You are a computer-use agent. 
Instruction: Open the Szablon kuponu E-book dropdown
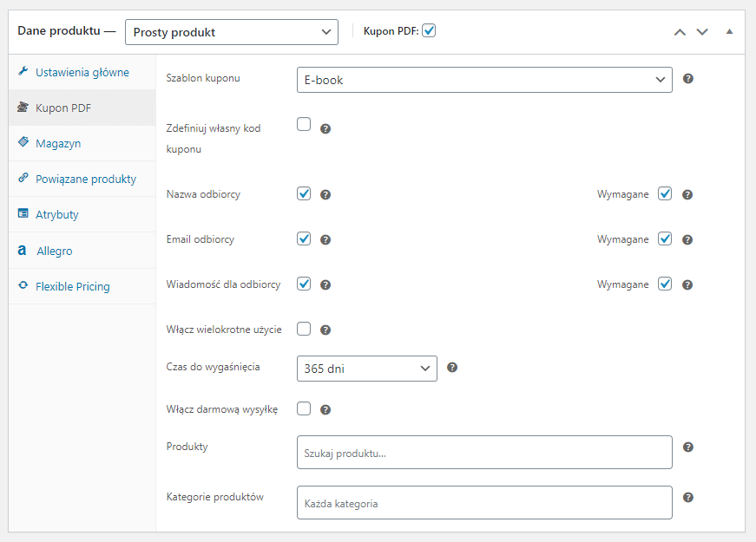coord(483,79)
